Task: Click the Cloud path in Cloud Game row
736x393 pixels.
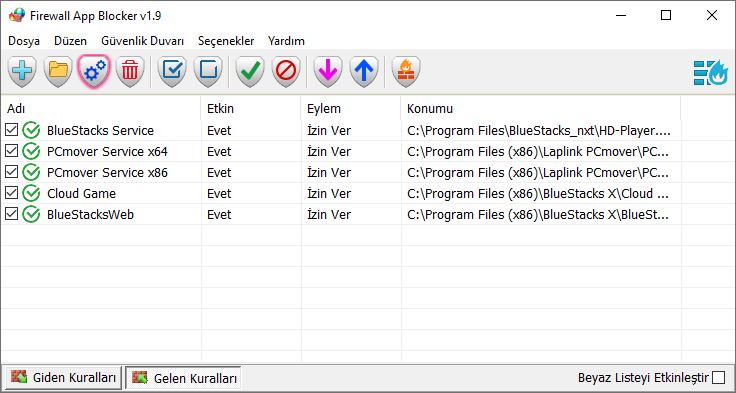Action: 538,194
